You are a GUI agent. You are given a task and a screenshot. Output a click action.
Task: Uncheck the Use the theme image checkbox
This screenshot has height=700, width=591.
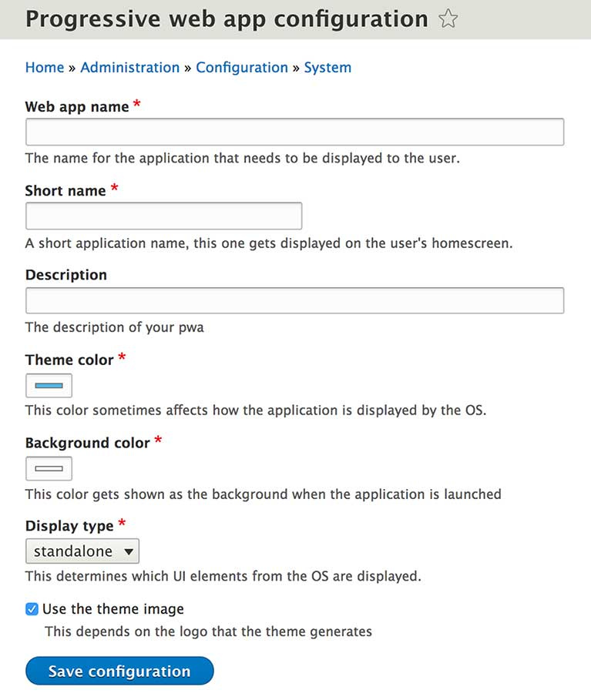pos(32,609)
